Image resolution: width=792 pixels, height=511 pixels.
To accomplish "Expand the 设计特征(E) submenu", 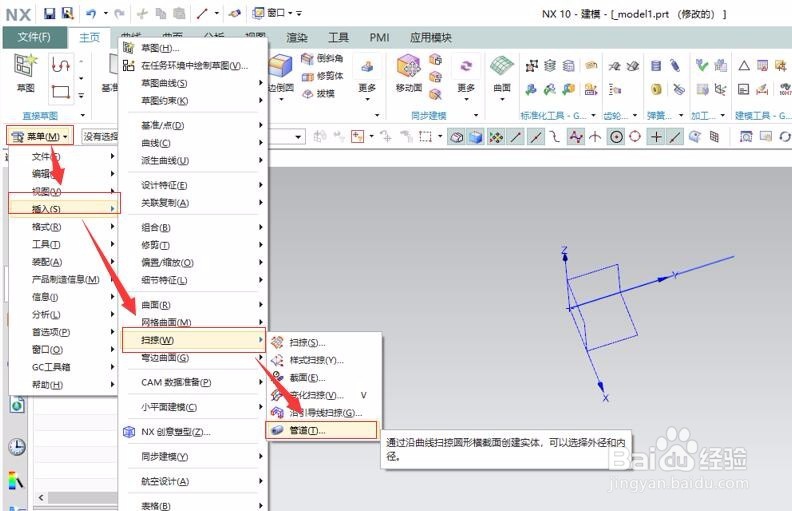I will [192, 185].
